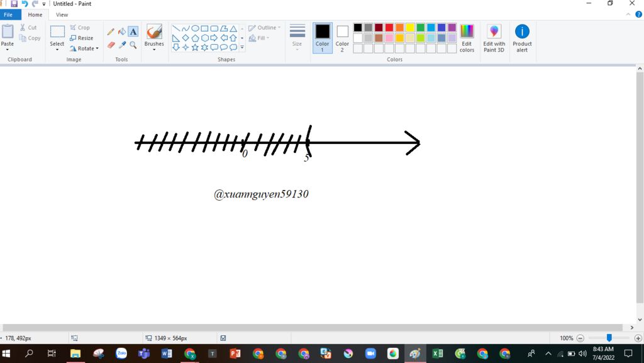Choose the Triangle shape

(x=233, y=28)
